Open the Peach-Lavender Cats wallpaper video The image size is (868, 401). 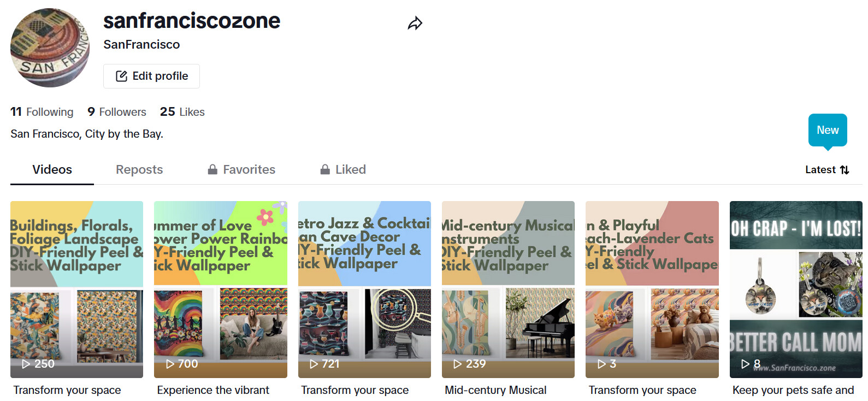click(652, 290)
